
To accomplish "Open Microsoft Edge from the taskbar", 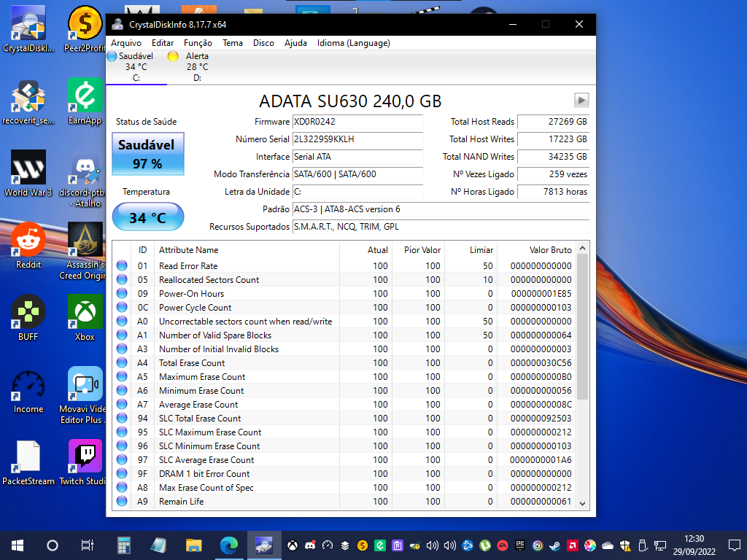I will point(228,545).
